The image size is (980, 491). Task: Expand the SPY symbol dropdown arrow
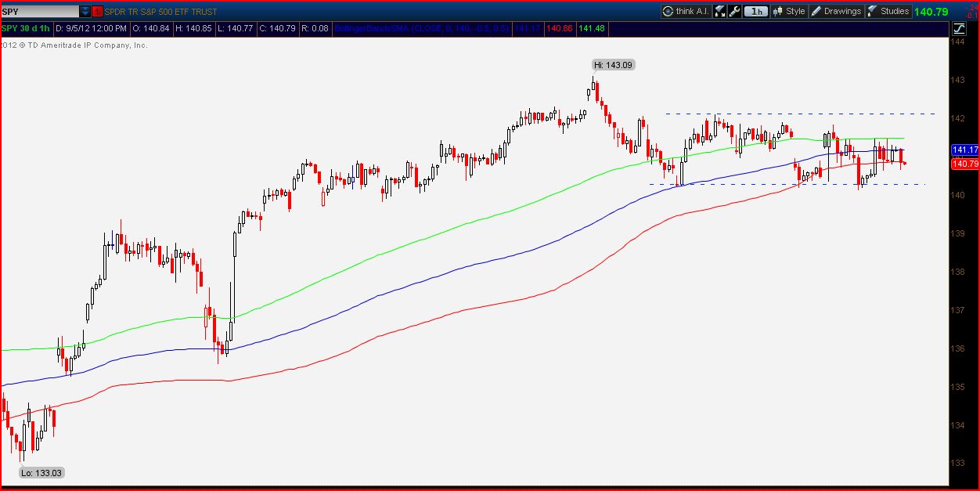click(x=85, y=12)
